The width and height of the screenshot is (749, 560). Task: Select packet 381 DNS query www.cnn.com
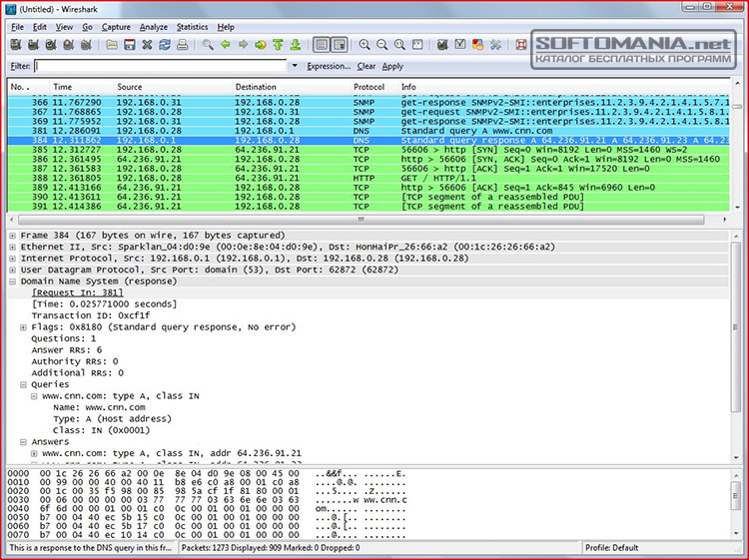pyautogui.click(x=369, y=131)
